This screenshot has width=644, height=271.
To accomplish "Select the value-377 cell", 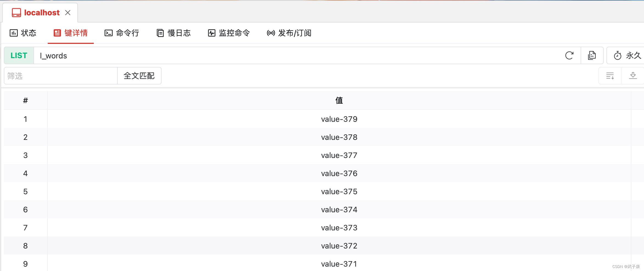I will pyautogui.click(x=339, y=155).
